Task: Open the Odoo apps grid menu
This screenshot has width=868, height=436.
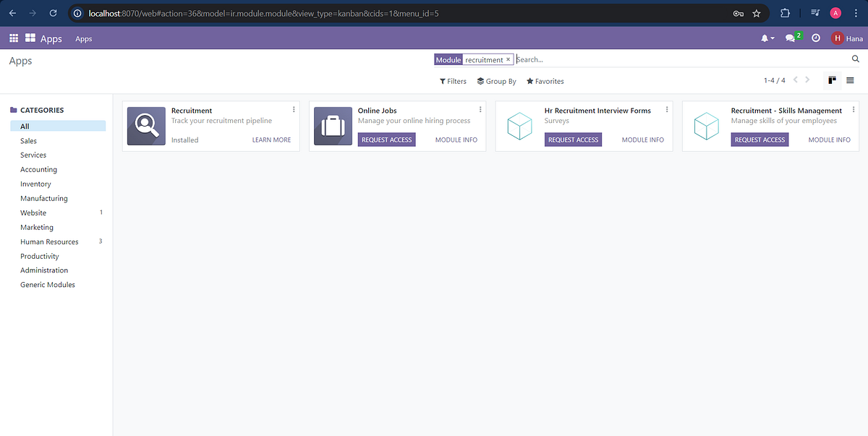Action: pyautogui.click(x=13, y=38)
